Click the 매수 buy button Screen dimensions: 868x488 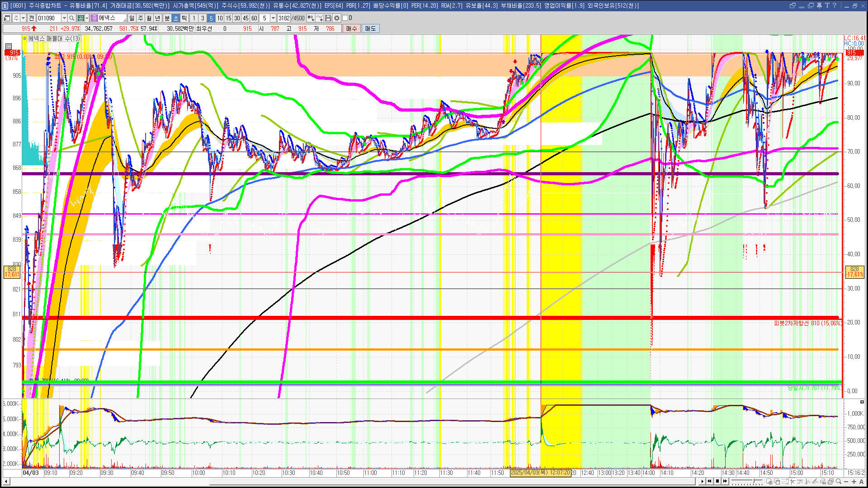(352, 28)
